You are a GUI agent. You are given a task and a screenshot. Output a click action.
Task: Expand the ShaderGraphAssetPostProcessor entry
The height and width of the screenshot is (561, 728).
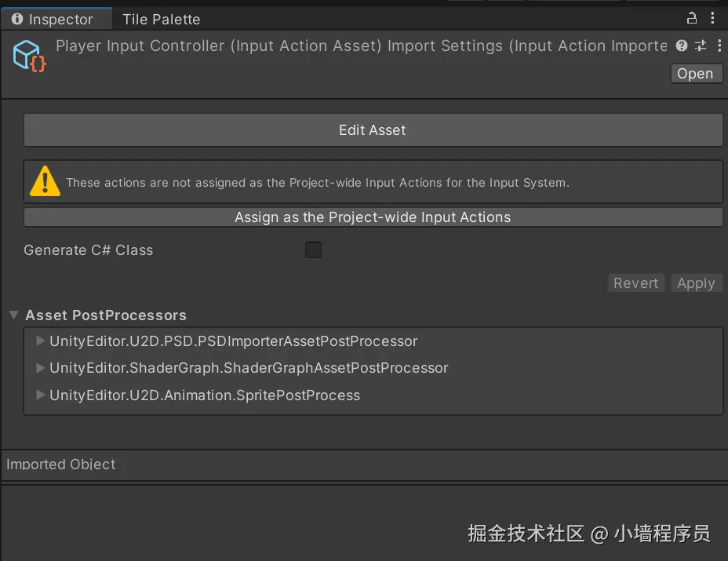(x=41, y=368)
